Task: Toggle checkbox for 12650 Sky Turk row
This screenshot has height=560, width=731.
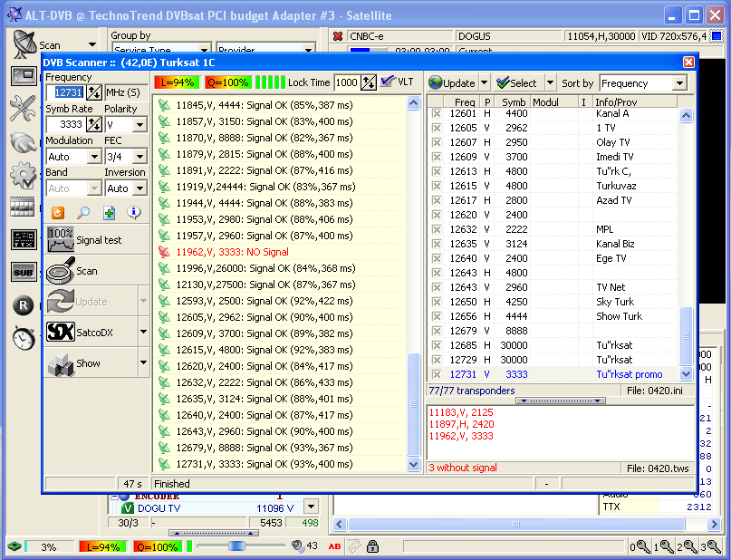Action: (x=437, y=302)
